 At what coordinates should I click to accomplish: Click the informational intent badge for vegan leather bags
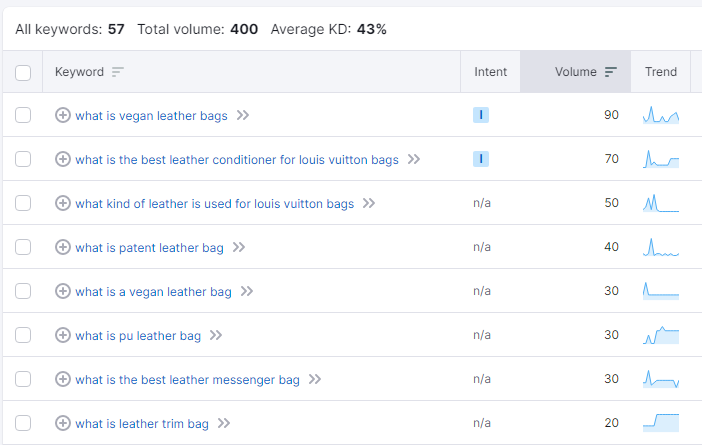coord(481,115)
